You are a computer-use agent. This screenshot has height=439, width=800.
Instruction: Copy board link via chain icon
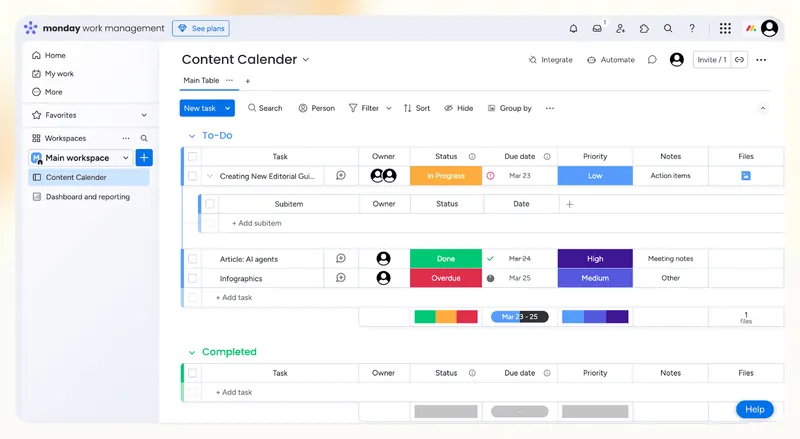point(739,60)
